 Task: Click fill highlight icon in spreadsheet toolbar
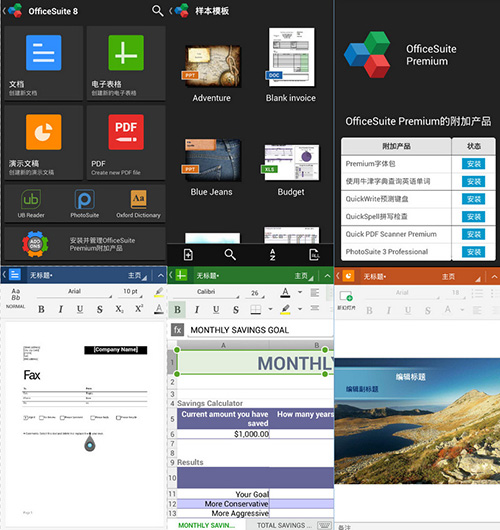tap(286, 309)
